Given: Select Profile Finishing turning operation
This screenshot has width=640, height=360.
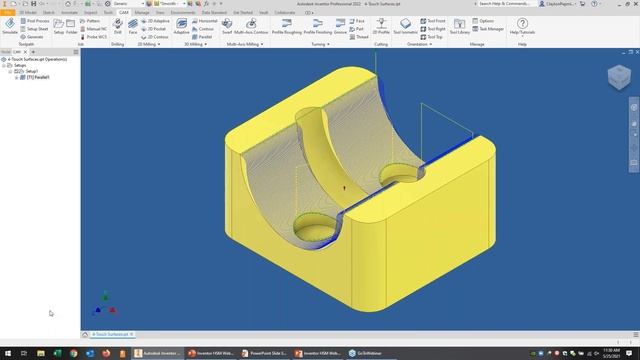Looking at the screenshot, I should (318, 27).
